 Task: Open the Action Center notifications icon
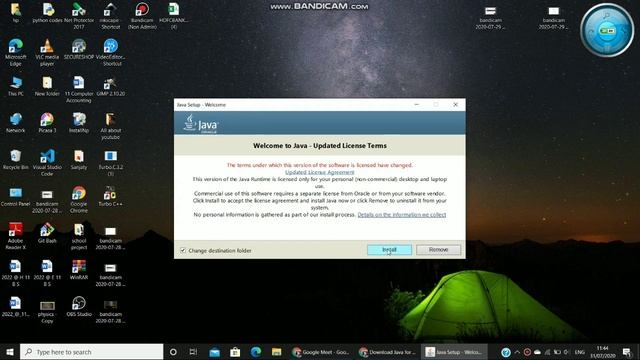[627, 352]
